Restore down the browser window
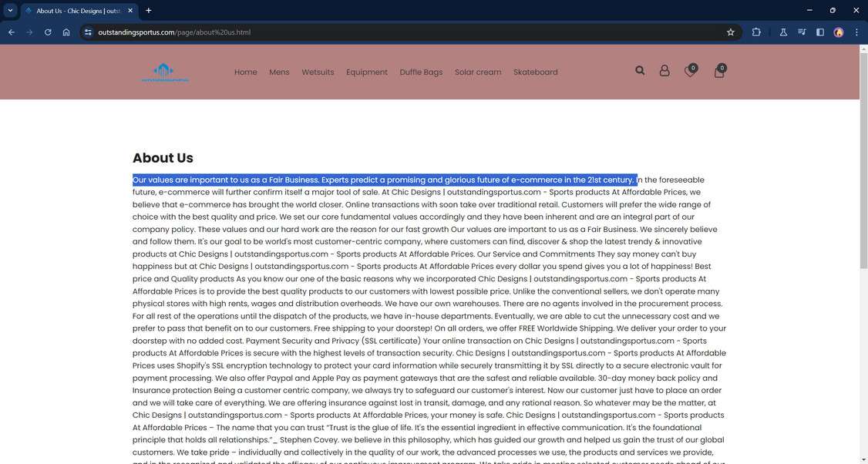868x464 pixels. point(833,11)
